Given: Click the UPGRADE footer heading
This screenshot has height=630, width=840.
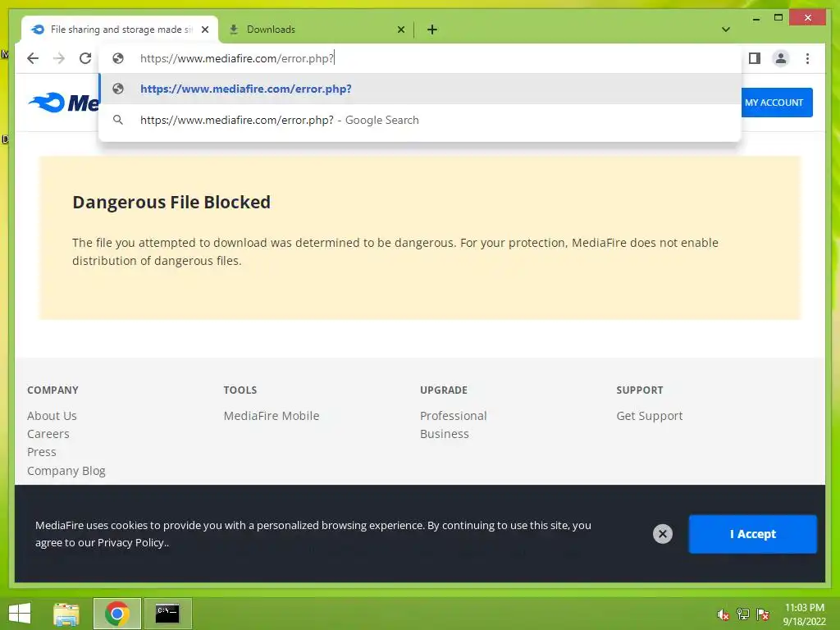Looking at the screenshot, I should [x=444, y=390].
